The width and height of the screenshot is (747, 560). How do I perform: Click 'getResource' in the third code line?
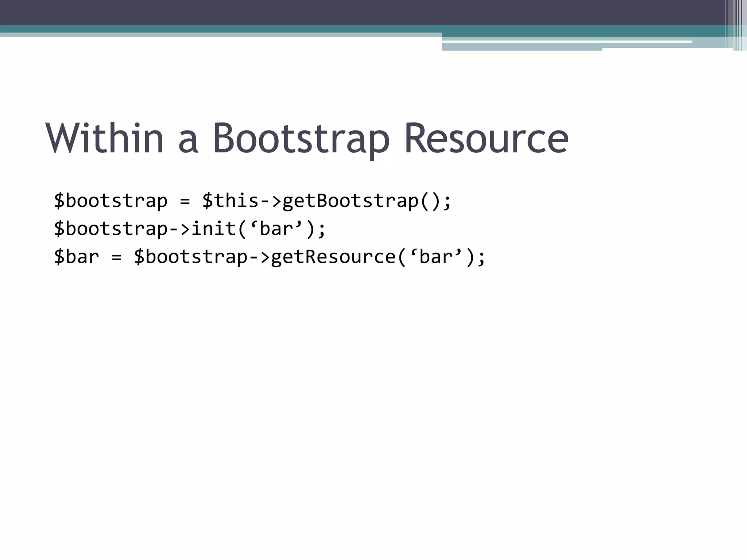point(333,257)
